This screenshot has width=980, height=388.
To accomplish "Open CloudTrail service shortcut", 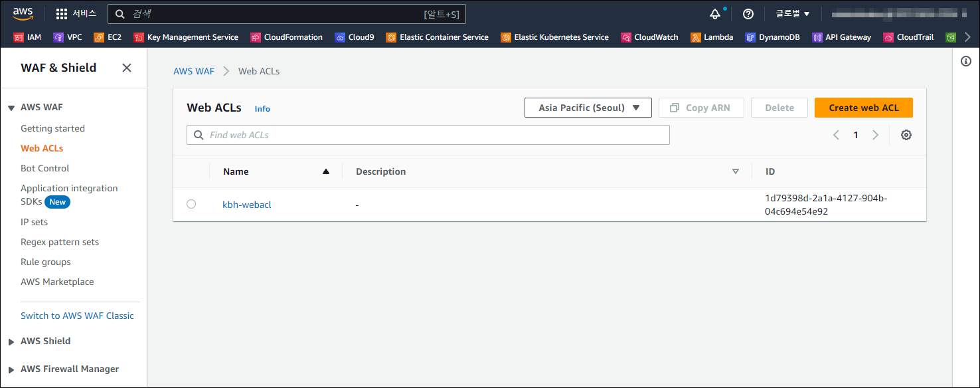I will tap(908, 37).
